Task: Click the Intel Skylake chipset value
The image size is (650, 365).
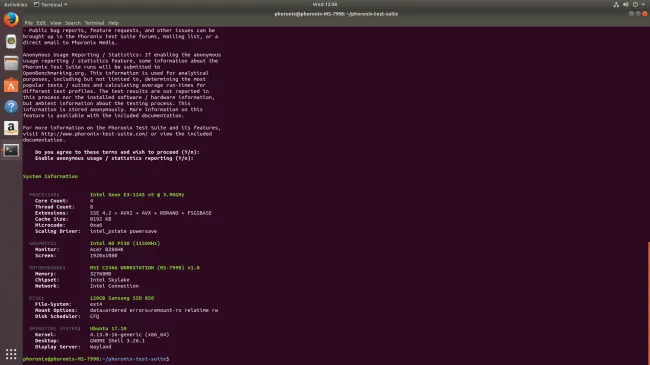Action: 109,280
